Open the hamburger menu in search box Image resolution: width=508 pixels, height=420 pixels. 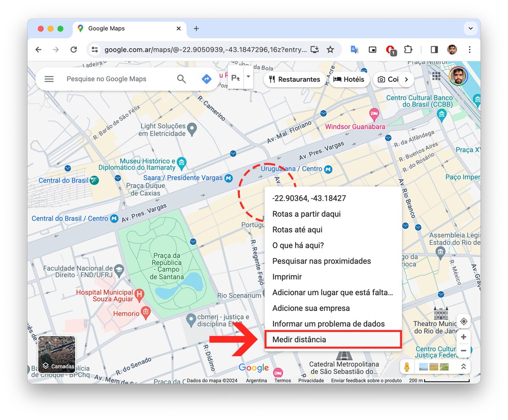[x=49, y=79]
